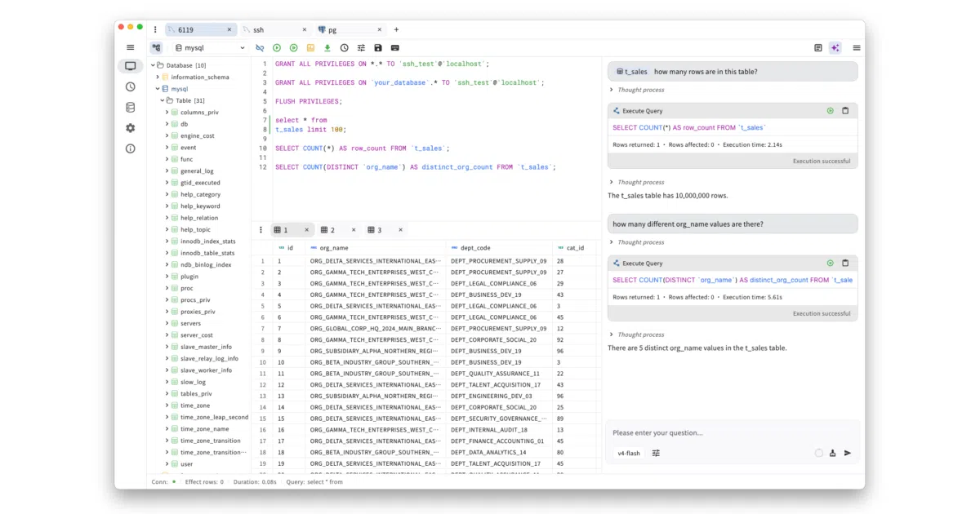
Task: Click the green download export icon
Action: pyautogui.click(x=327, y=48)
